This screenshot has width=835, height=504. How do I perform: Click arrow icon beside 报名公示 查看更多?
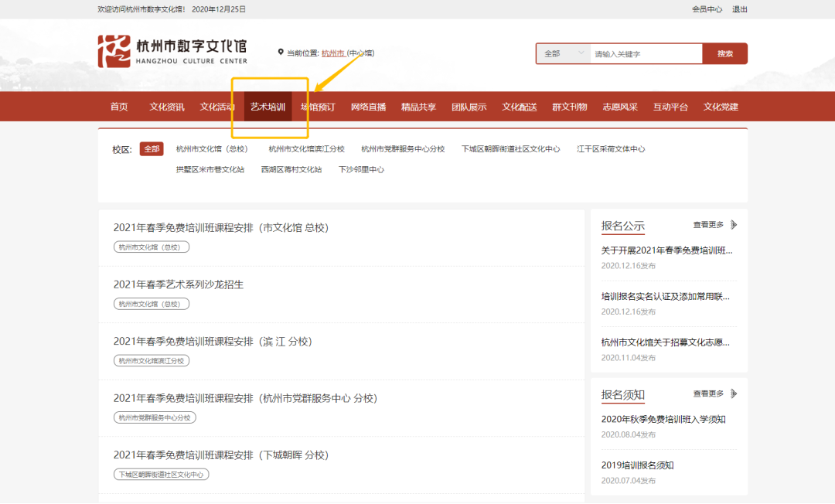click(x=734, y=225)
